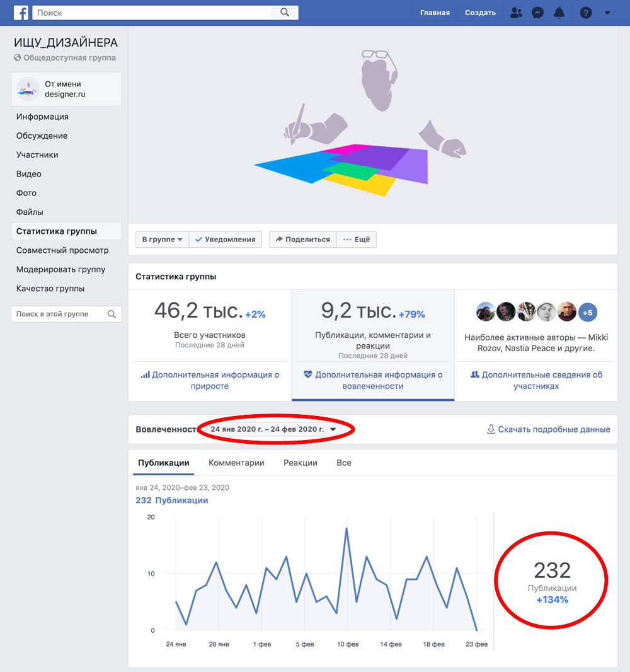Click magnifier icon in group search box
Image resolution: width=630 pixels, height=672 pixels.
coord(112,314)
